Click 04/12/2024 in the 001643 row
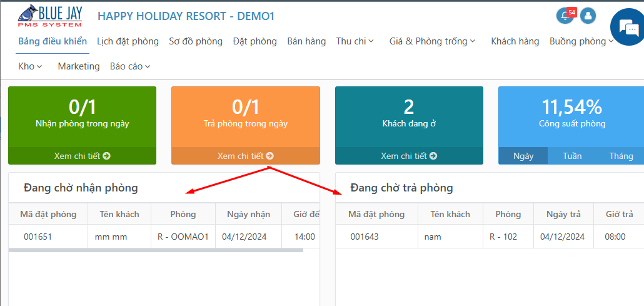 (562, 237)
